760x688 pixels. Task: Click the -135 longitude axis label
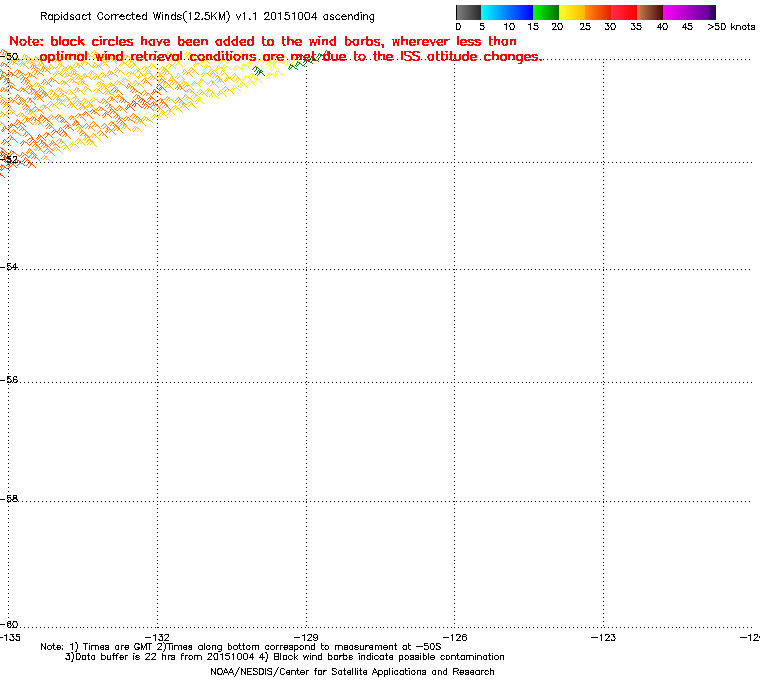click(10, 637)
